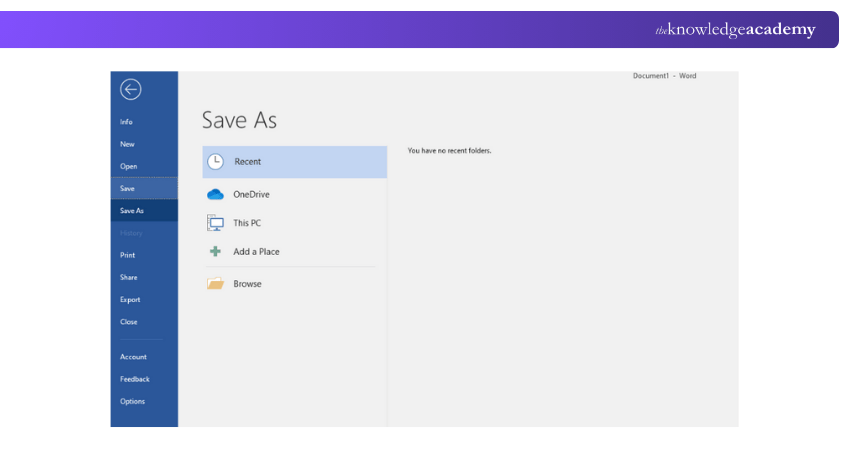Screen dimensions: 850x450
Task: Click the Browse folder icon
Action: click(215, 284)
